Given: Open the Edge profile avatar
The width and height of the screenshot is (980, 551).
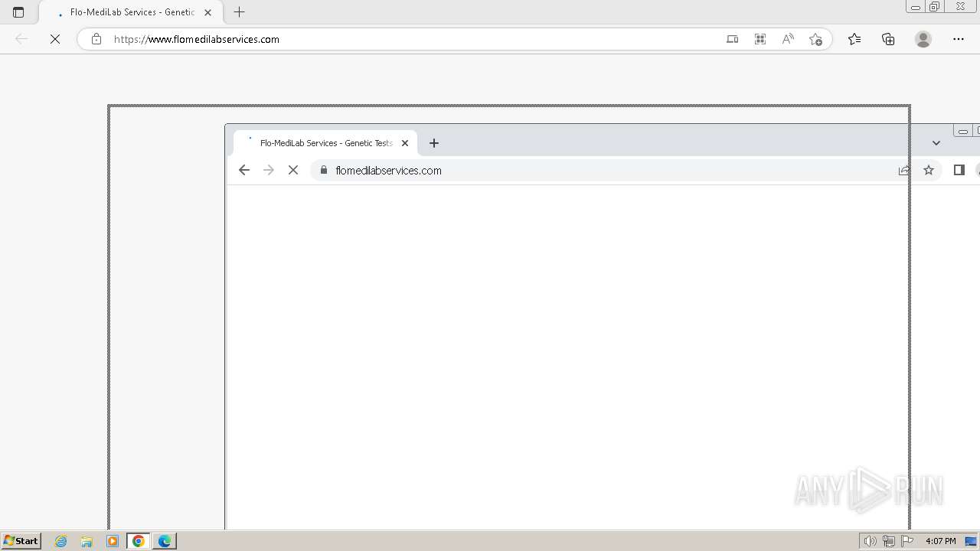Looking at the screenshot, I should 923,39.
